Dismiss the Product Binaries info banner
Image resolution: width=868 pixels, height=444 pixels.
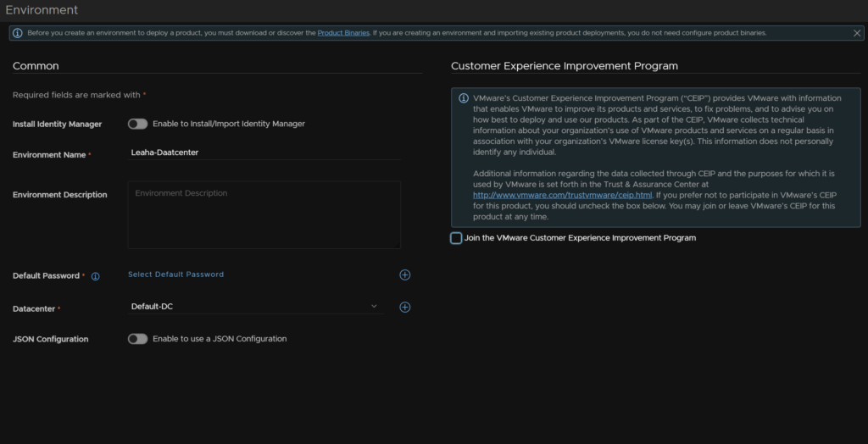(857, 33)
